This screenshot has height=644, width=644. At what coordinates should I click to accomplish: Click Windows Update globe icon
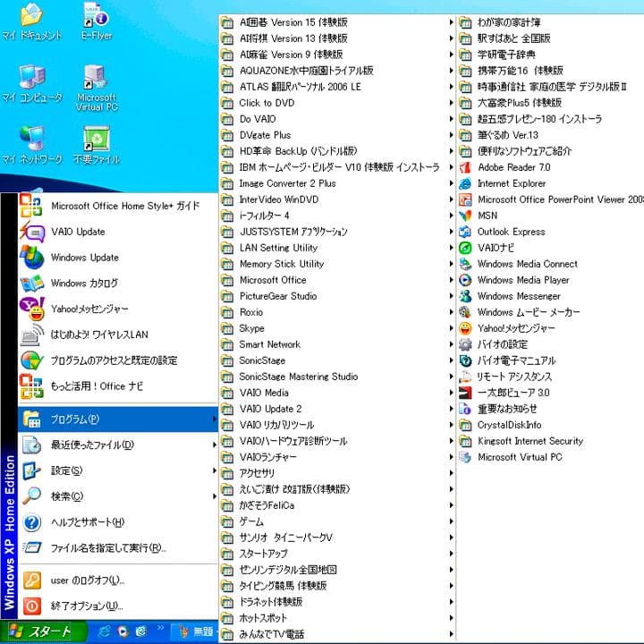coord(31,258)
